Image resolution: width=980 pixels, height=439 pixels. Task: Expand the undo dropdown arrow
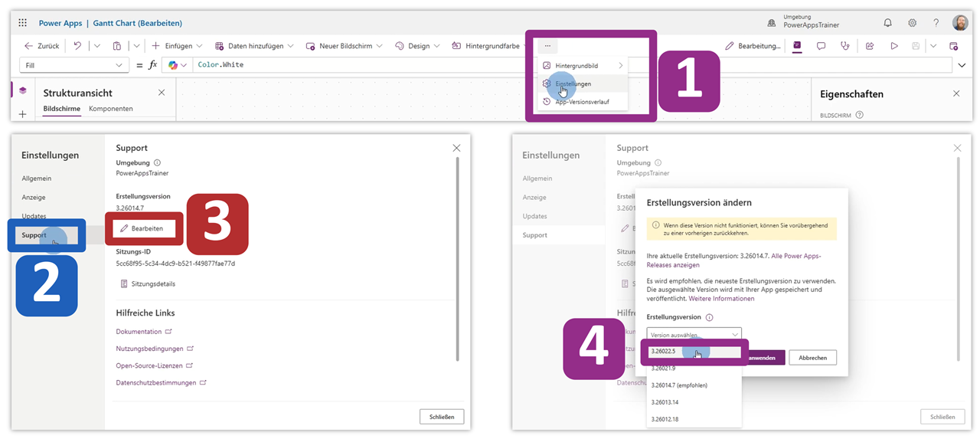(x=96, y=46)
